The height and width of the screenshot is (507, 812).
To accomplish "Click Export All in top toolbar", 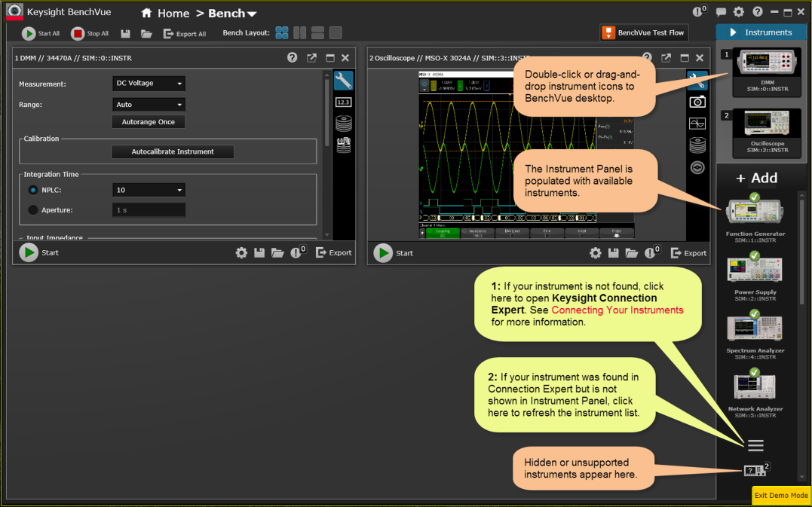I will [185, 34].
